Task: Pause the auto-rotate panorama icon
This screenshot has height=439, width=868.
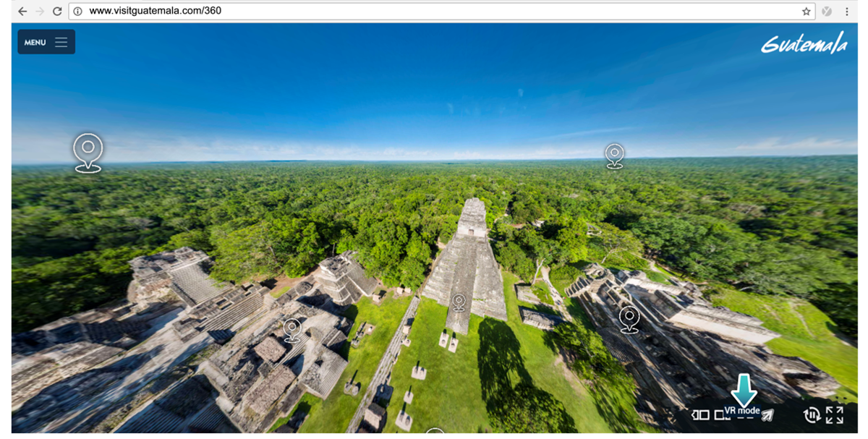Action: click(x=810, y=414)
